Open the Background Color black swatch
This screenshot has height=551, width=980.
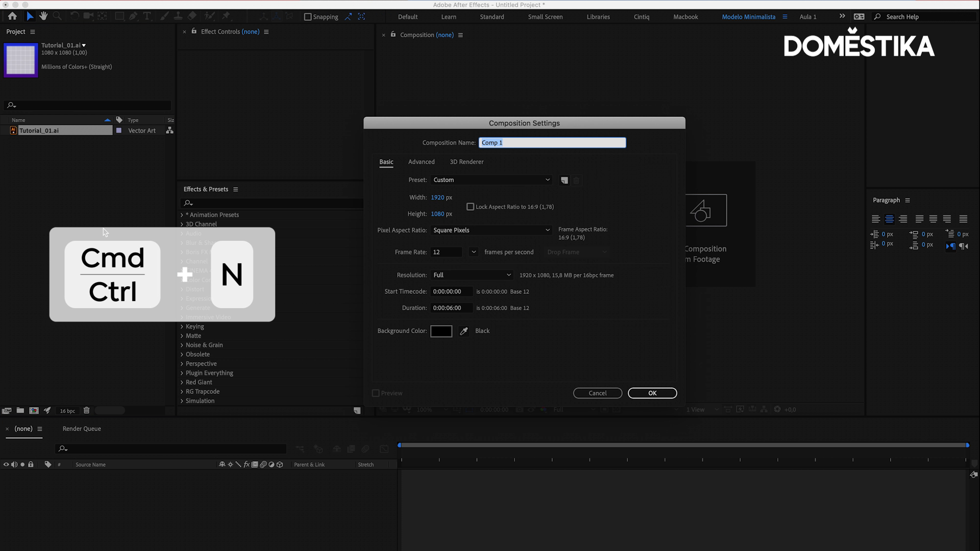click(442, 331)
